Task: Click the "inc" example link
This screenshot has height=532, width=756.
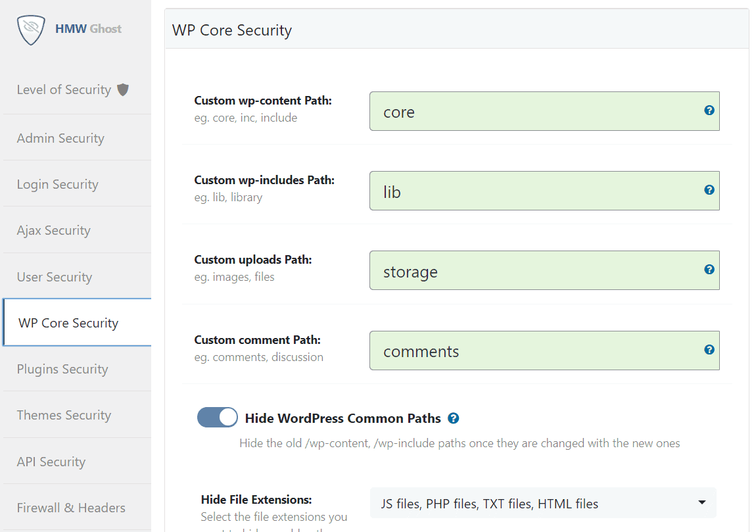Action: (247, 117)
